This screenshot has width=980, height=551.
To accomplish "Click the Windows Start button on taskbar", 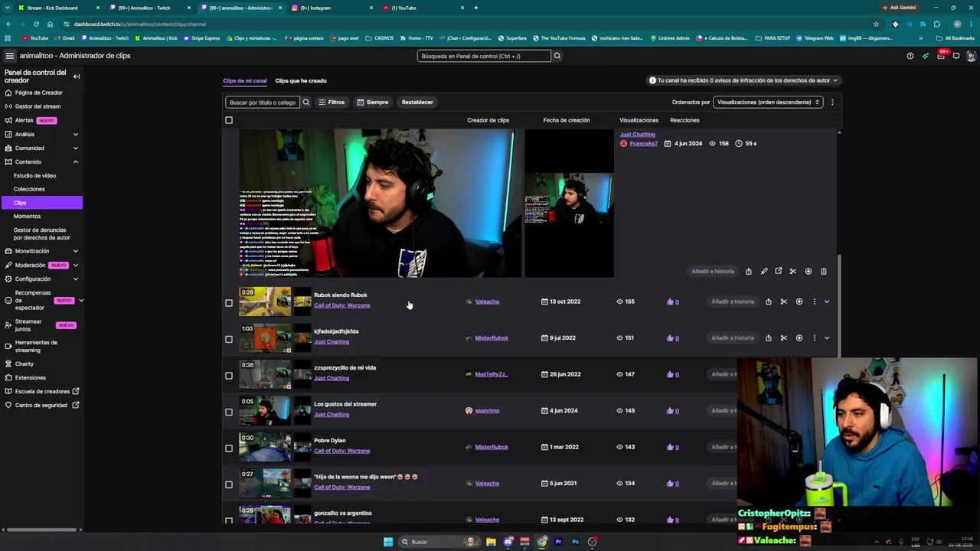I will (388, 542).
